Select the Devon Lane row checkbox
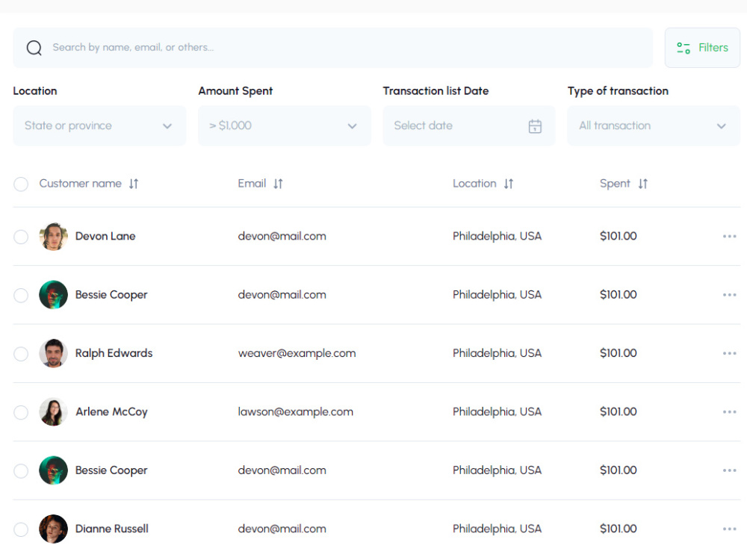This screenshot has width=747, height=560. pyautogui.click(x=21, y=237)
